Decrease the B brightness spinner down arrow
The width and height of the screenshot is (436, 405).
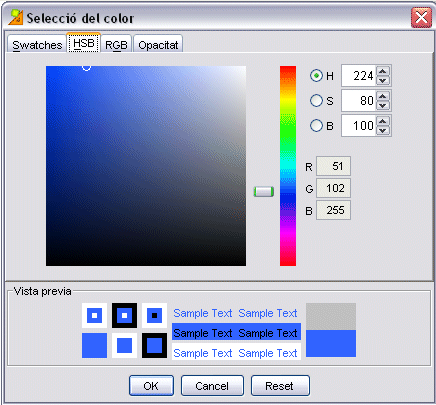point(383,130)
